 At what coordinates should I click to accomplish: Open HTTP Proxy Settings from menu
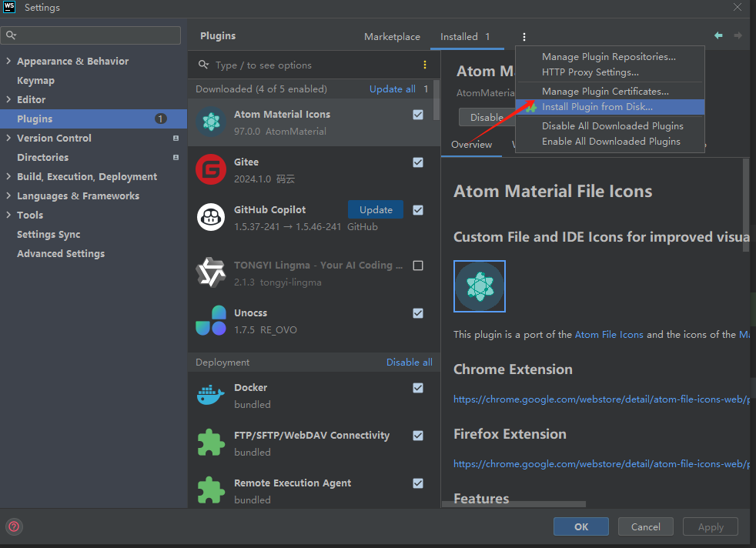click(x=610, y=72)
